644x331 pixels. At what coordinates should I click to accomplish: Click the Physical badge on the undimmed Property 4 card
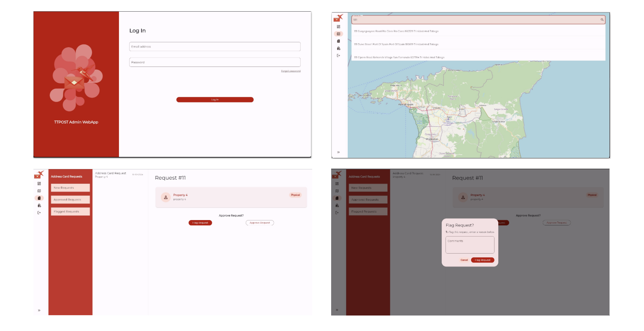click(295, 195)
